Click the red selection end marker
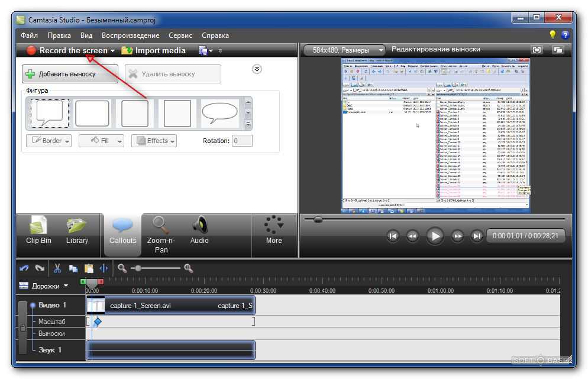The height and width of the screenshot is (379, 588). click(x=101, y=281)
